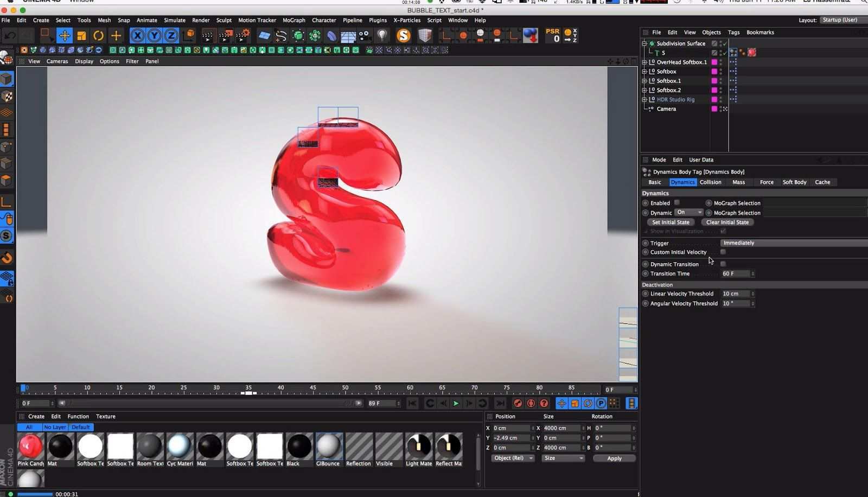Expand the OverHead Softbox.1 object
The image size is (868, 497).
tap(644, 62)
